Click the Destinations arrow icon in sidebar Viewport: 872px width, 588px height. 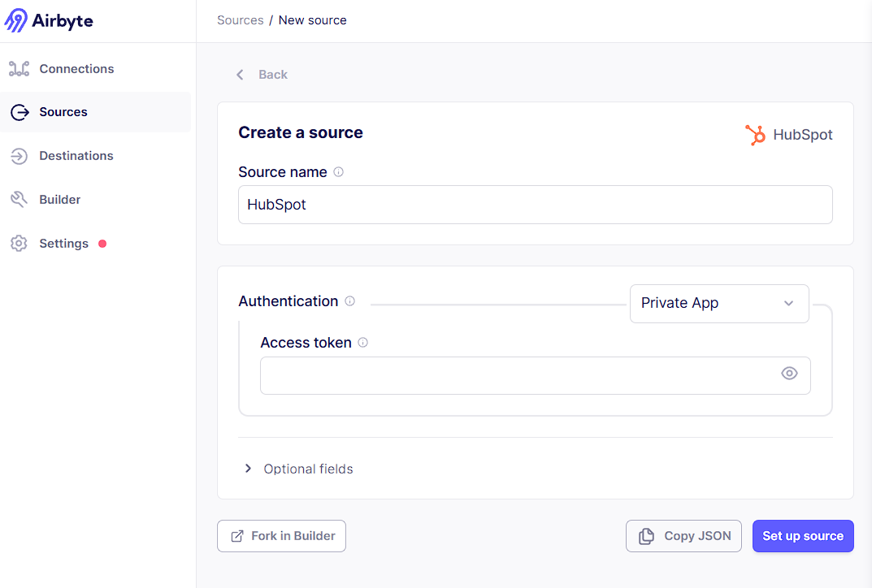19,156
